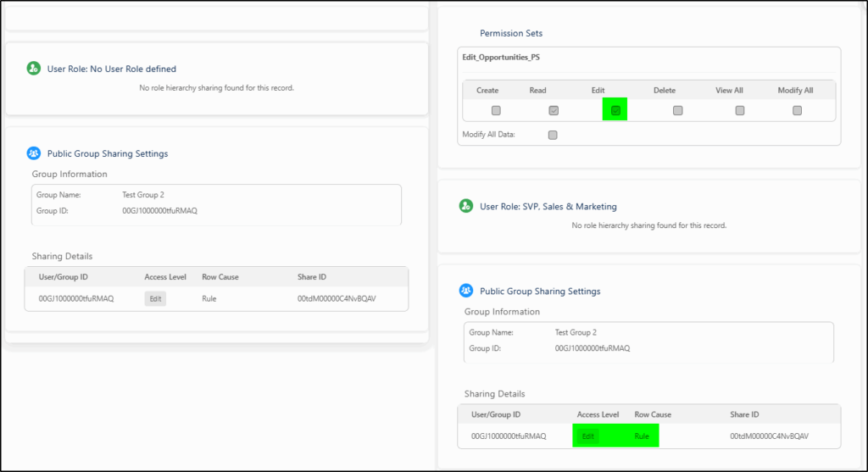Check the Modify All permission checkbox
Image resolution: width=868 pixels, height=472 pixels.
pyautogui.click(x=797, y=110)
